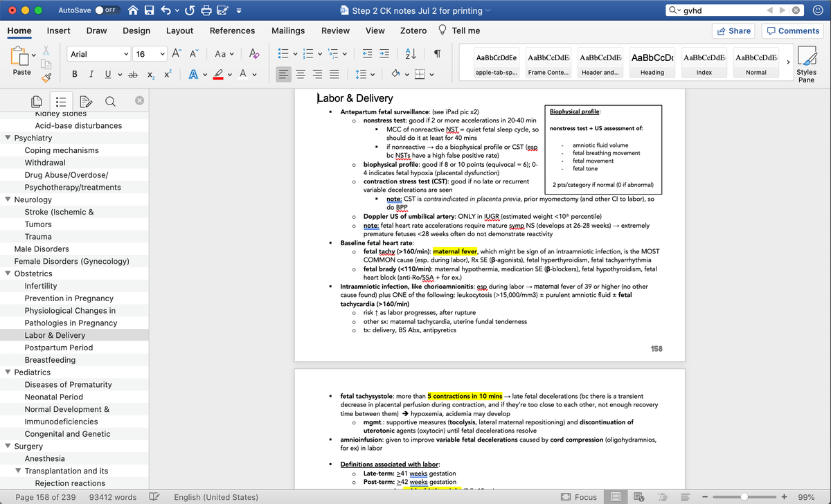Toggle Underline formatting
The image size is (831, 504).
click(x=107, y=73)
